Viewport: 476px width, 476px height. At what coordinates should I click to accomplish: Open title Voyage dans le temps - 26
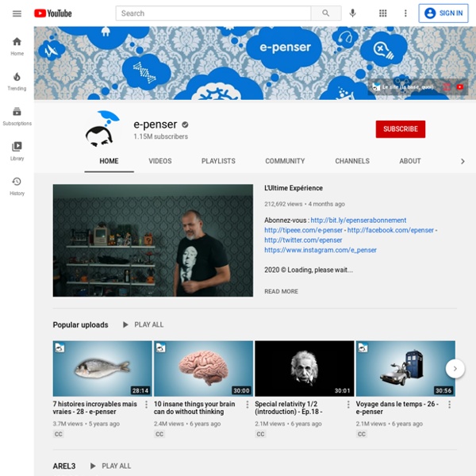(x=397, y=408)
